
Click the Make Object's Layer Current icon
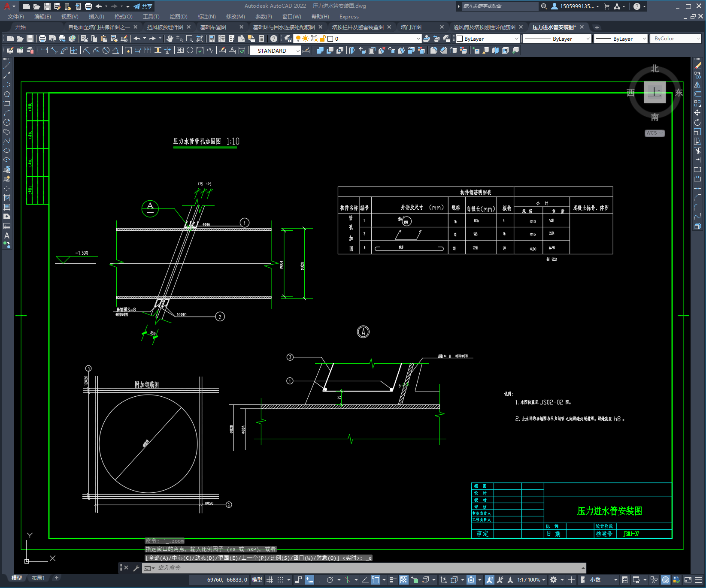[x=427, y=39]
